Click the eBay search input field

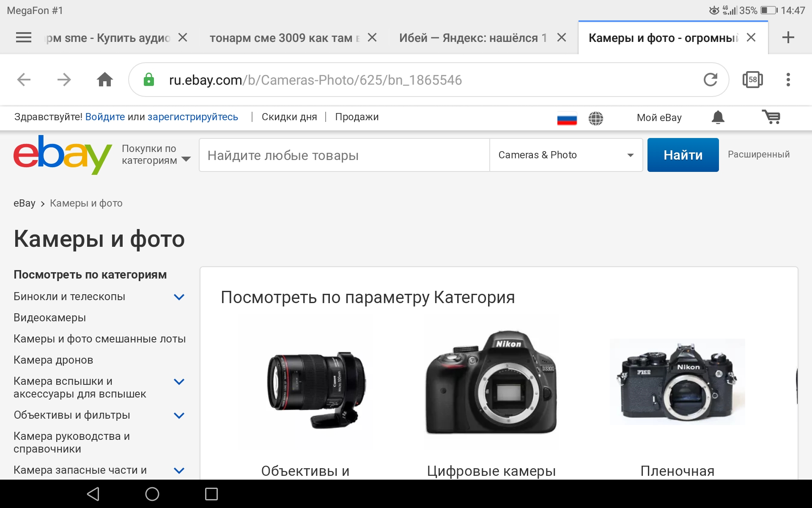point(344,155)
